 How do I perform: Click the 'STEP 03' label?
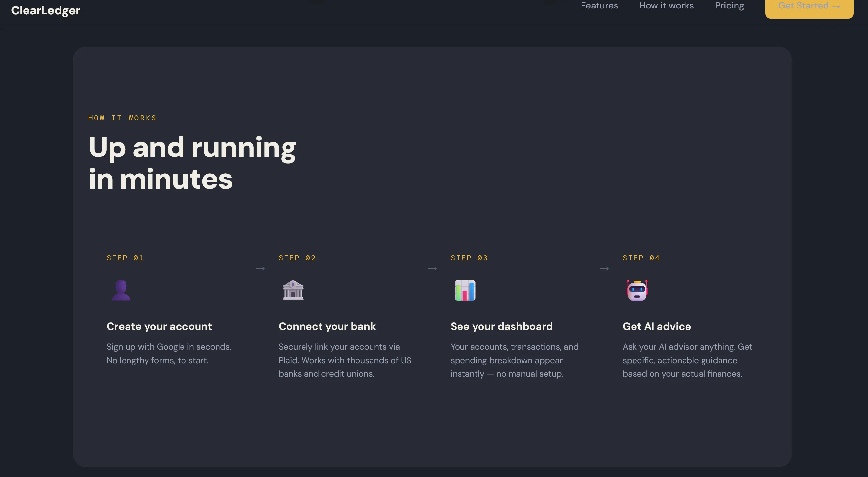[469, 258]
